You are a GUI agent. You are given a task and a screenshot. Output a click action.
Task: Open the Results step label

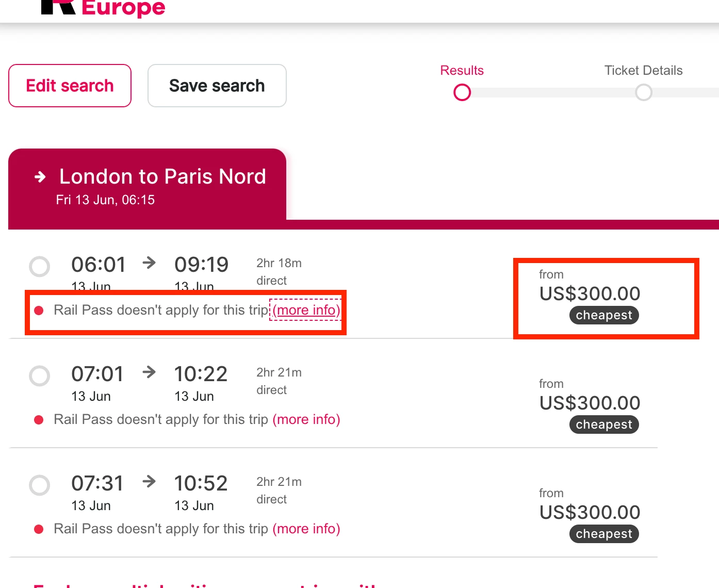coord(462,71)
